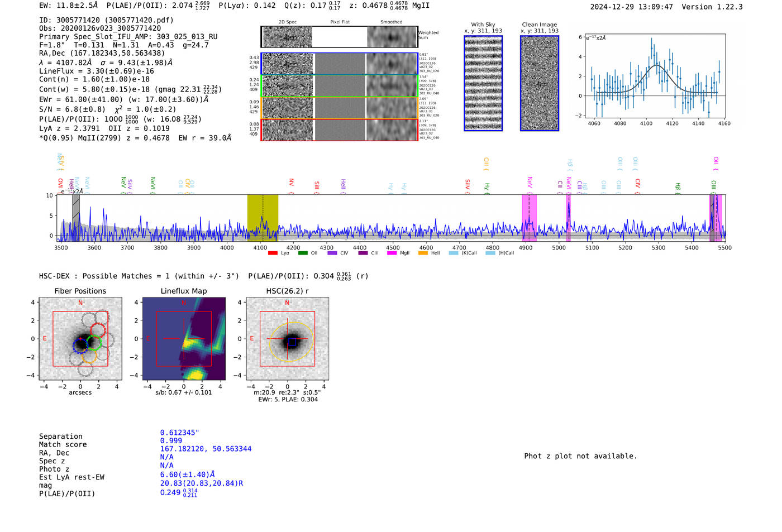
Task: Click the Q(0.95) MgII(2799) solution line
Action: [135, 138]
